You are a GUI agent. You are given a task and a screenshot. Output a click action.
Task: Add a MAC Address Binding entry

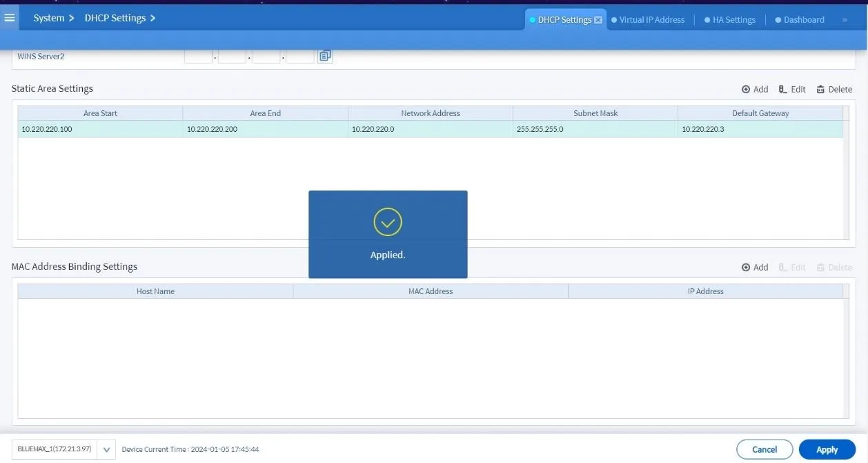pyautogui.click(x=755, y=267)
